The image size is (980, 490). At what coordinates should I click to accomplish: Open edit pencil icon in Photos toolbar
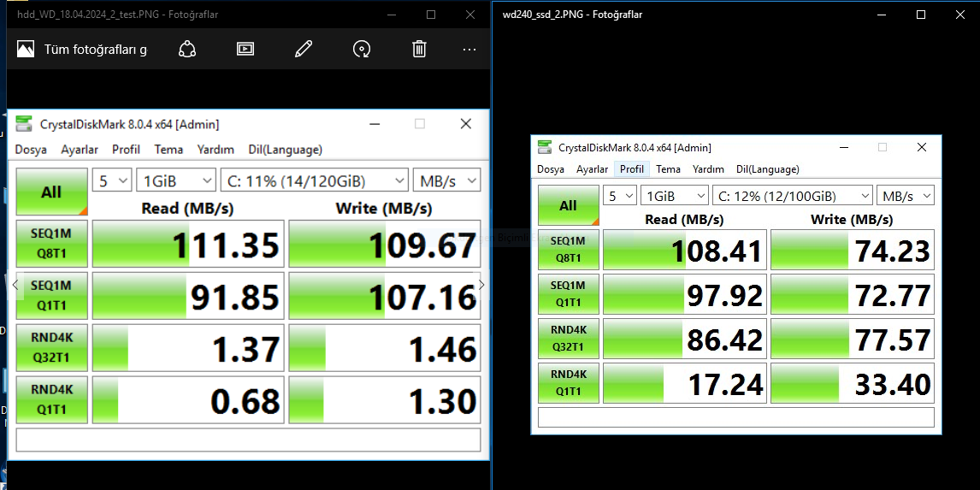click(303, 49)
